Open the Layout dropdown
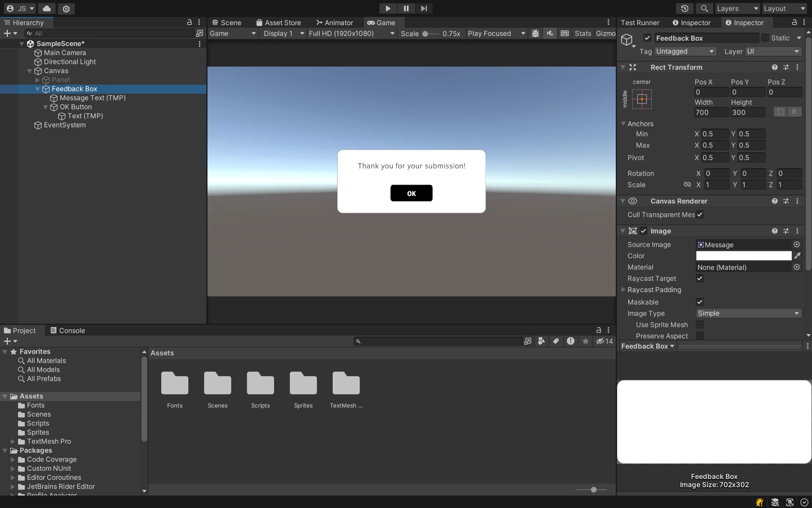The image size is (812, 508). coord(785,8)
